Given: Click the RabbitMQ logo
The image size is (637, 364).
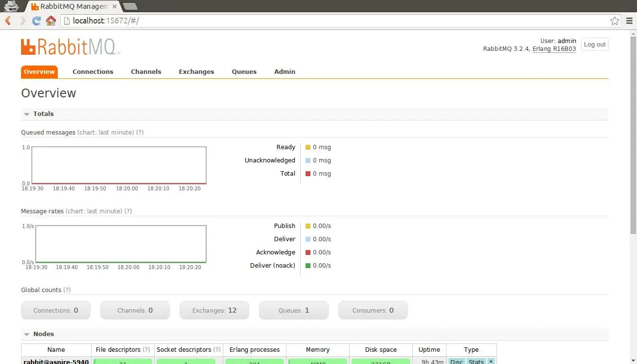Looking at the screenshot, I should [x=70, y=46].
